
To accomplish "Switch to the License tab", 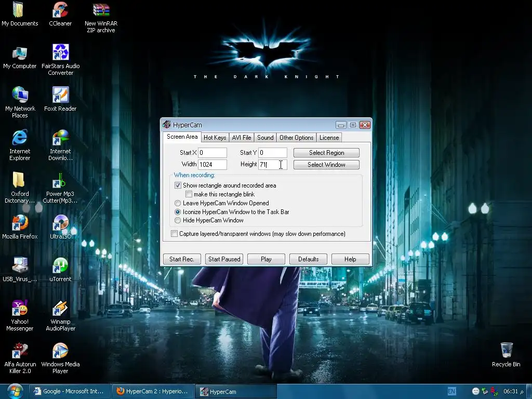I will click(x=329, y=137).
